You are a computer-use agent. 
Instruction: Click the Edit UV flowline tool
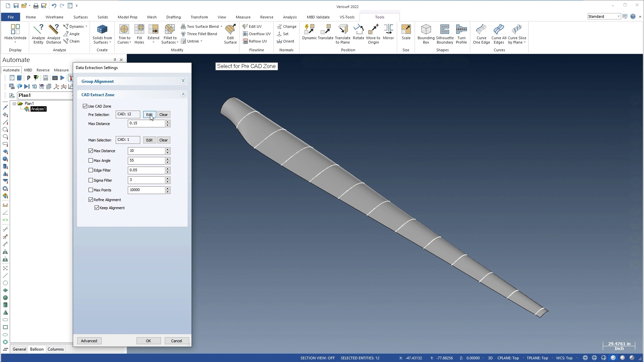[x=252, y=26]
